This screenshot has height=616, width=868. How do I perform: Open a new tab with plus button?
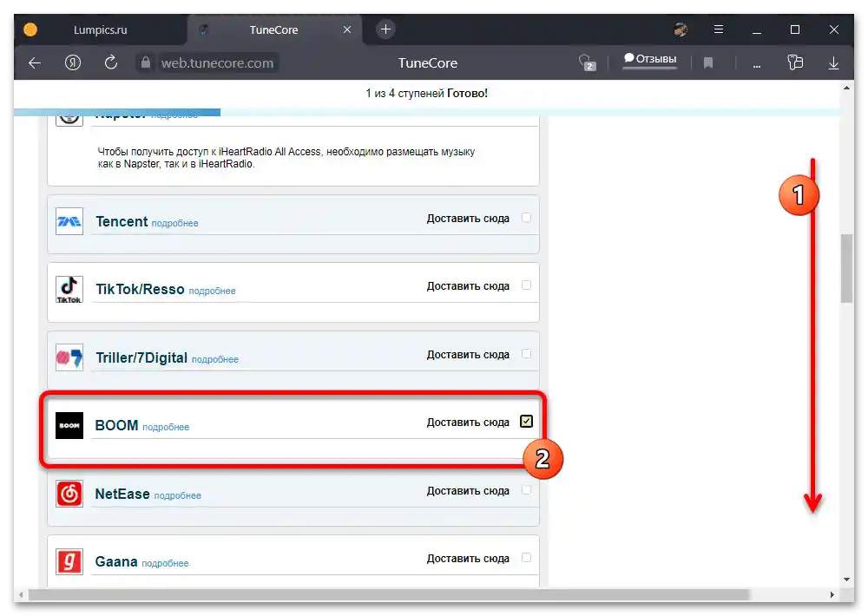pos(386,29)
